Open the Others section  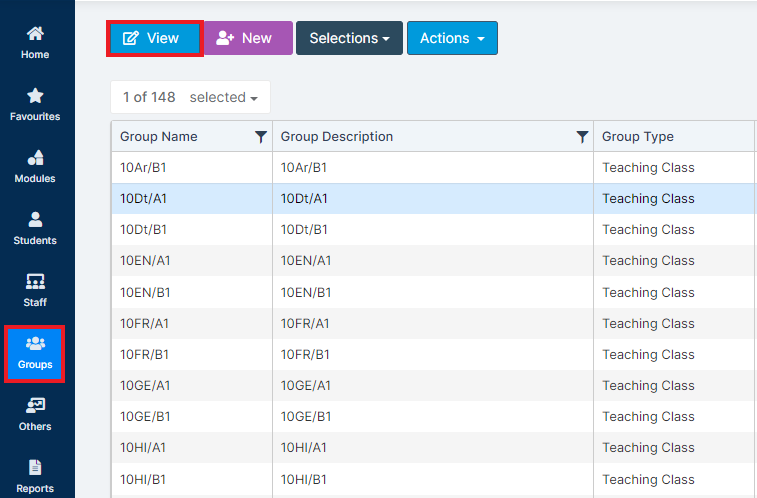point(35,415)
